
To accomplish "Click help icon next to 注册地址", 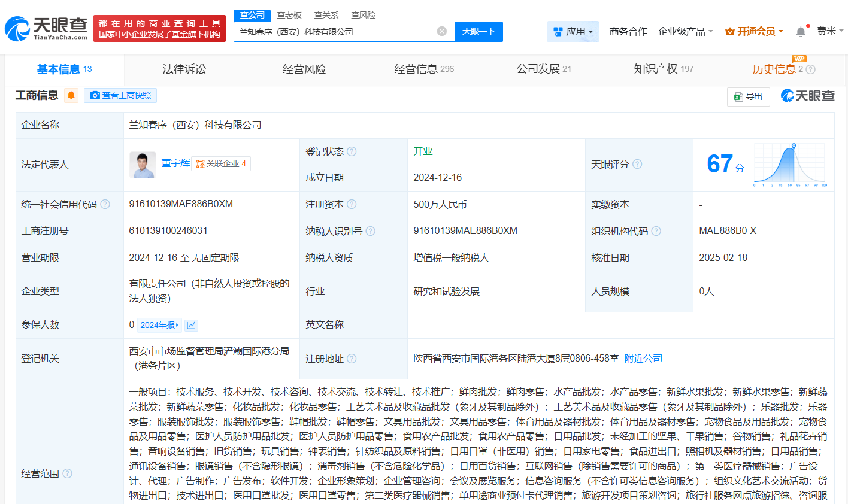I will [x=352, y=359].
